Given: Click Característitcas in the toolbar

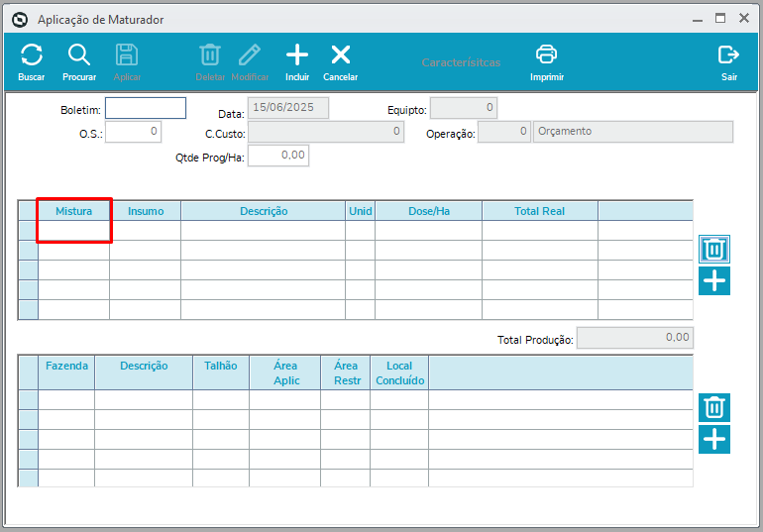Looking at the screenshot, I should (x=461, y=62).
